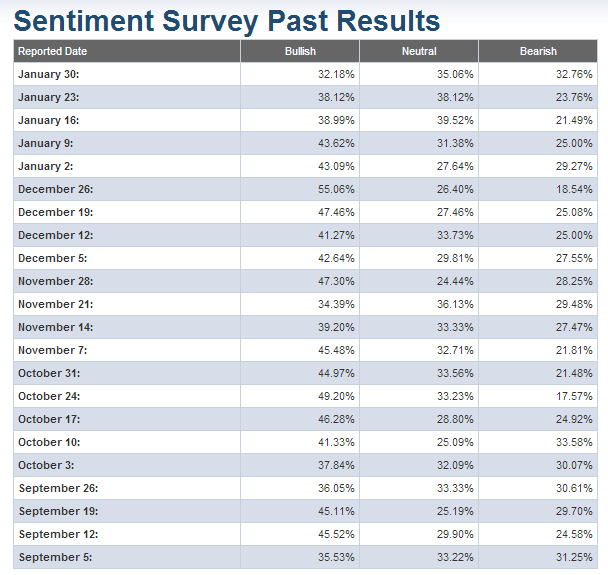Click the November 28 bullish value 47.30%
Image resolution: width=608 pixels, height=575 pixels.
click(335, 281)
